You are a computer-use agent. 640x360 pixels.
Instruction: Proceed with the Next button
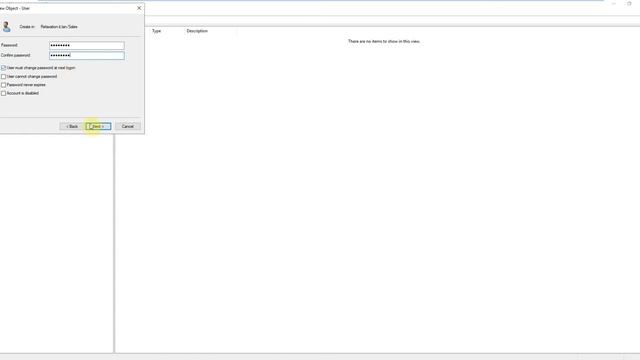pyautogui.click(x=98, y=127)
